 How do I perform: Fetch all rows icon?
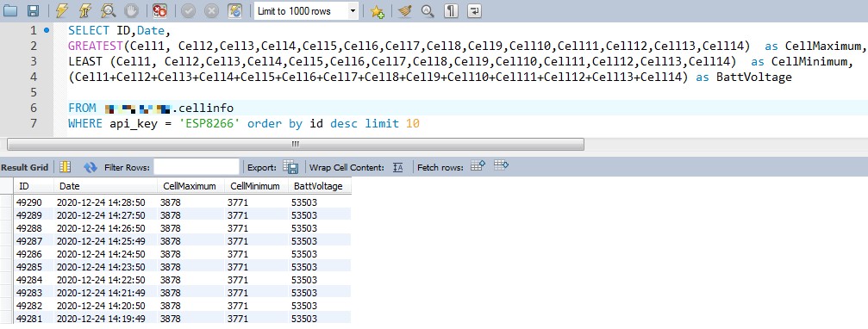point(501,164)
